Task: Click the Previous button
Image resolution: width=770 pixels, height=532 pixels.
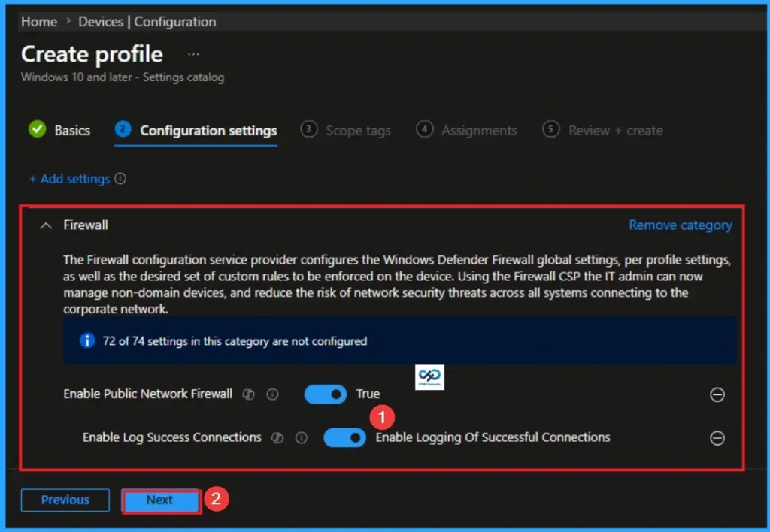Action: (x=65, y=500)
